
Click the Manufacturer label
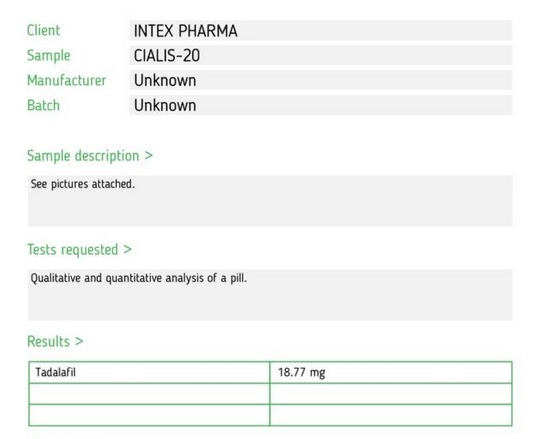pyautogui.click(x=66, y=80)
